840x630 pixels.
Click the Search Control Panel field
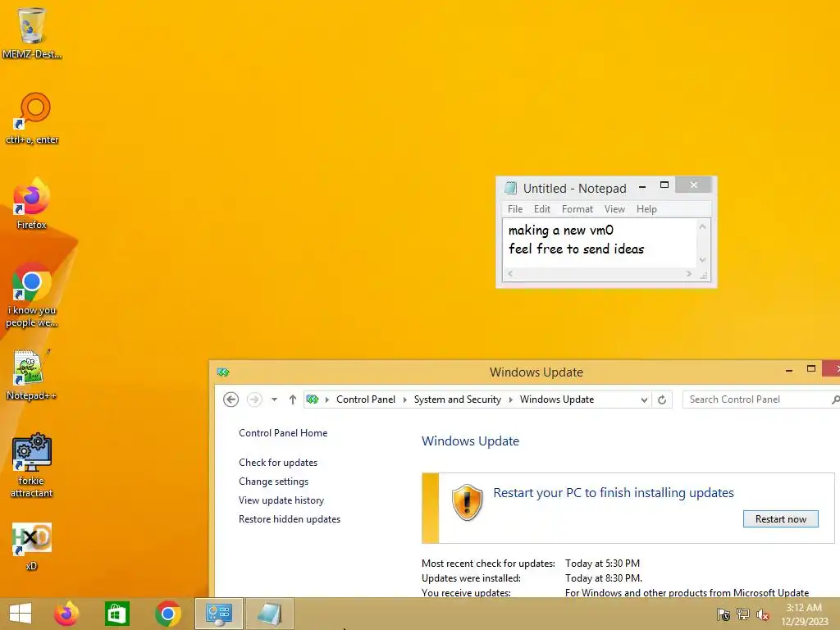(x=757, y=399)
